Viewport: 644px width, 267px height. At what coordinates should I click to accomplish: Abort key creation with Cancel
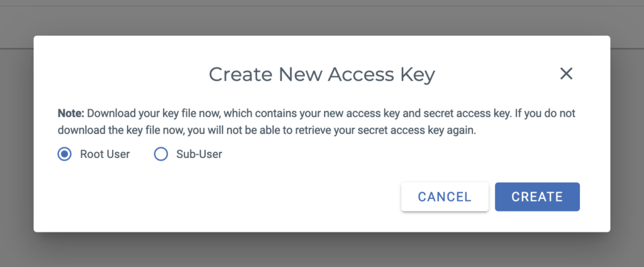445,196
